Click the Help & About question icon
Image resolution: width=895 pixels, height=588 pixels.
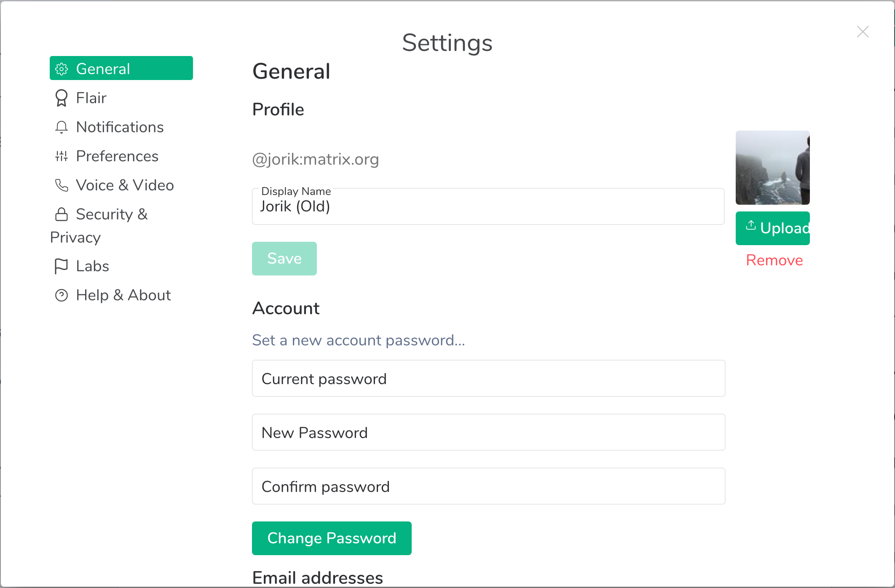[62, 295]
